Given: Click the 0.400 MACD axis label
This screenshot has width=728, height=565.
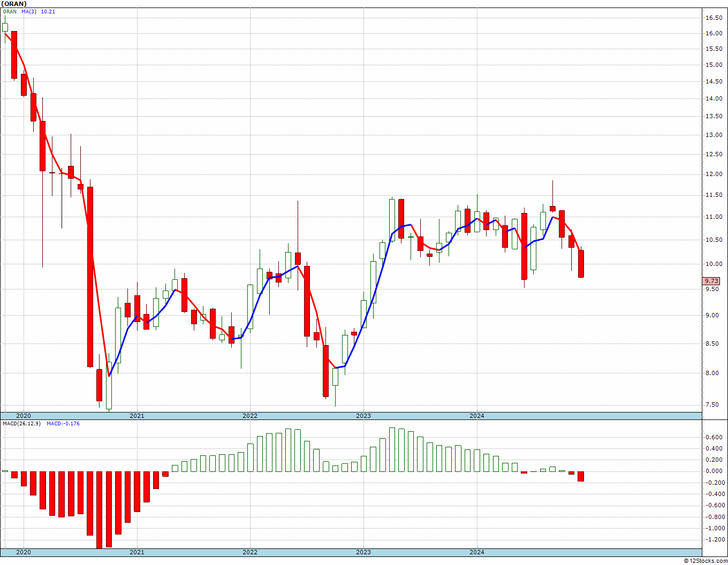Looking at the screenshot, I should pyautogui.click(x=714, y=448).
